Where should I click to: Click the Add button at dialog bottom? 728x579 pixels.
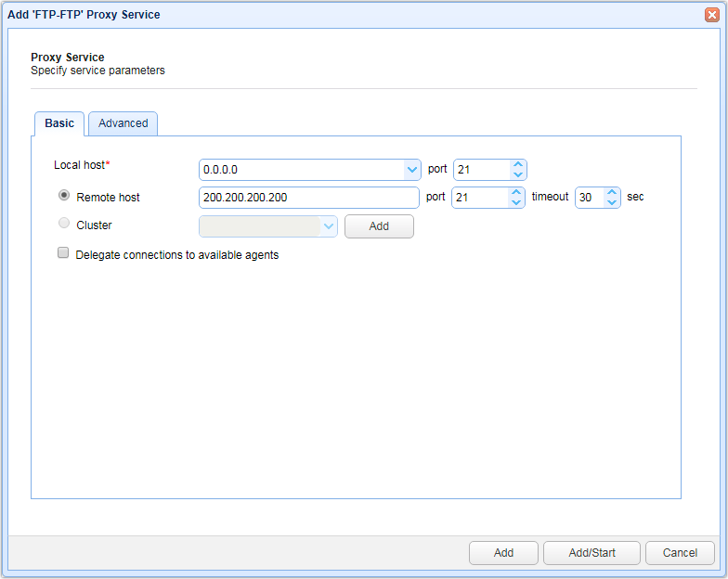point(503,553)
